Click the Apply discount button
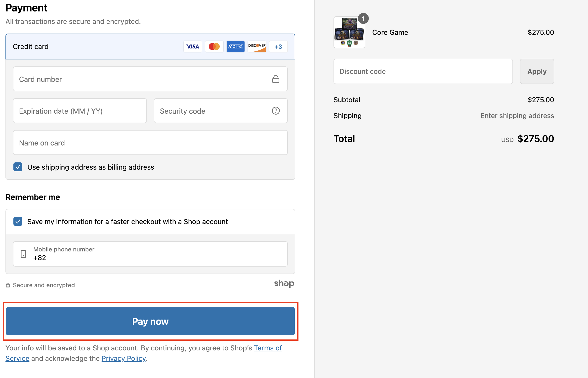588x378 pixels. 537,71
